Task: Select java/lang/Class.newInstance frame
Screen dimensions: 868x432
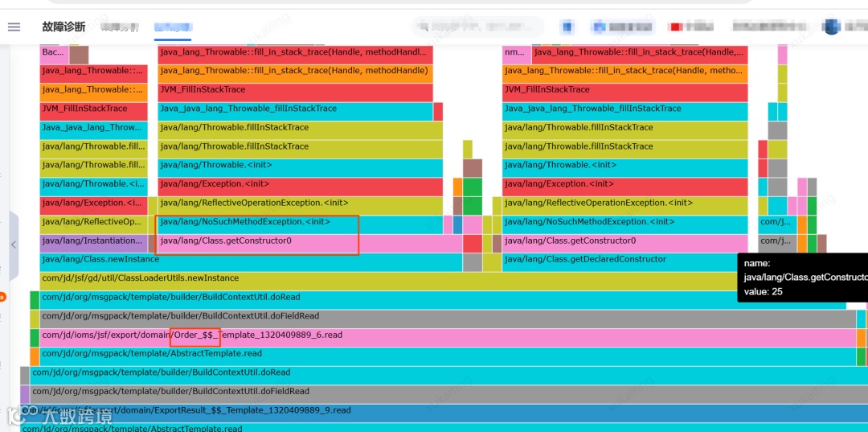Action: pyautogui.click(x=251, y=262)
